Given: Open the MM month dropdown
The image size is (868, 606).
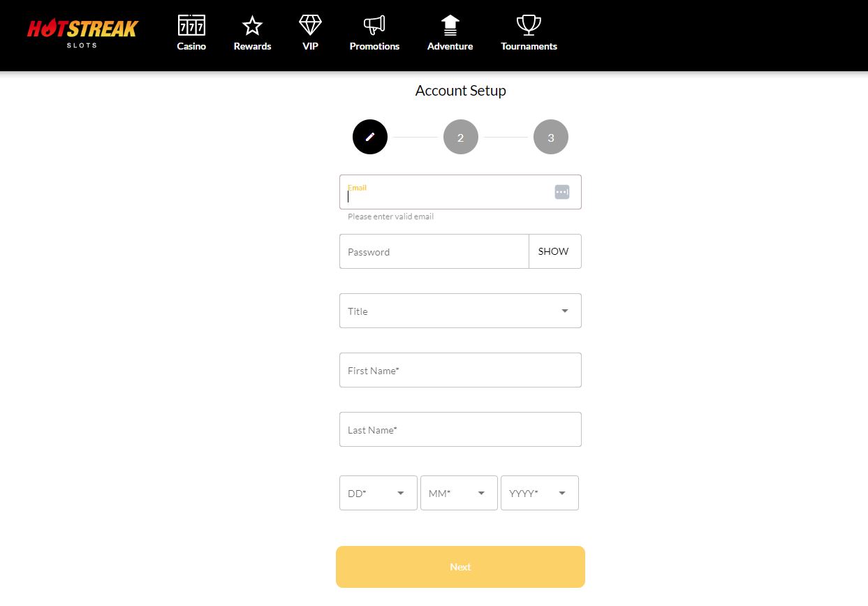Looking at the screenshot, I should pos(459,493).
